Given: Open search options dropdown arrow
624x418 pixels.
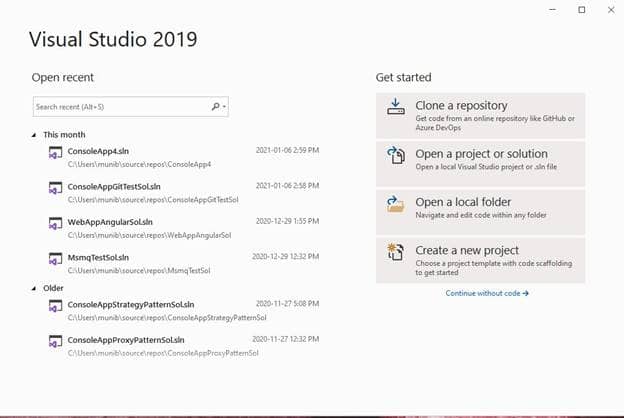Looking at the screenshot, I should [224, 107].
